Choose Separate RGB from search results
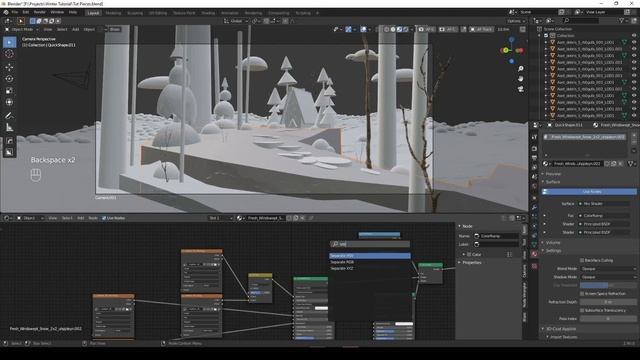Screen dimensions: 640x360 pyautogui.click(x=370, y=262)
